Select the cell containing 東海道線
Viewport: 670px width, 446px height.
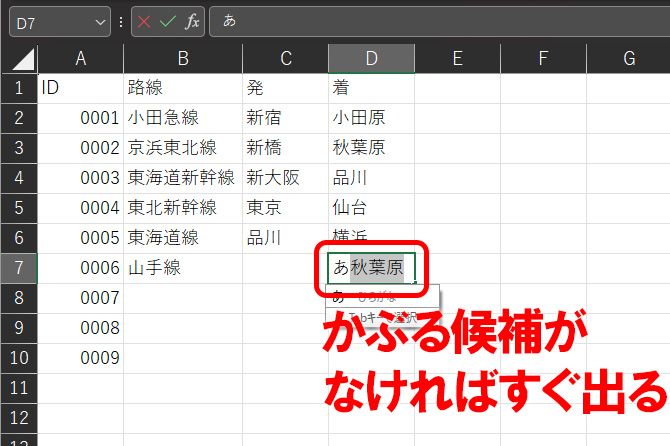[183, 238]
